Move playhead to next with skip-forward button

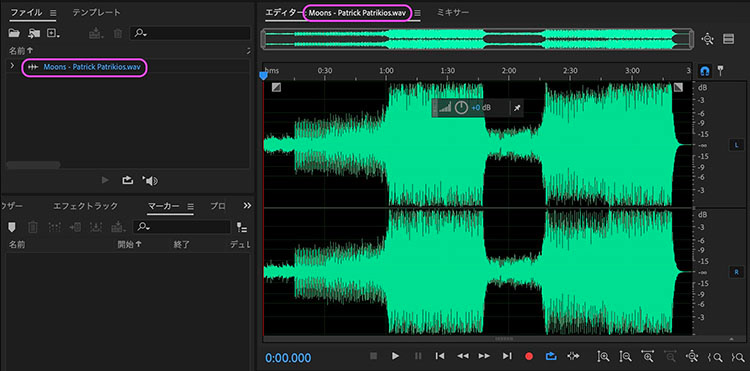pos(507,356)
